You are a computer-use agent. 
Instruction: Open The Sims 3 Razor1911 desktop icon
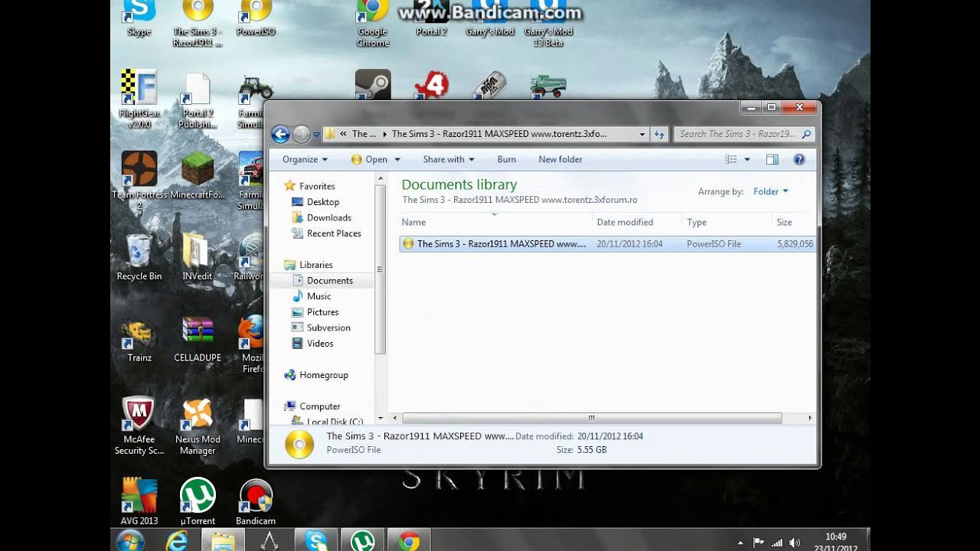click(198, 23)
